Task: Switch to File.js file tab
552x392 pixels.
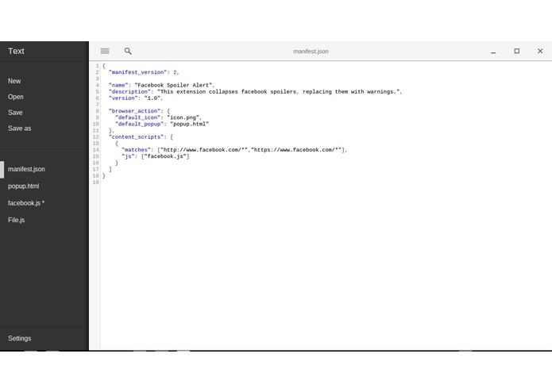Action: [x=16, y=220]
